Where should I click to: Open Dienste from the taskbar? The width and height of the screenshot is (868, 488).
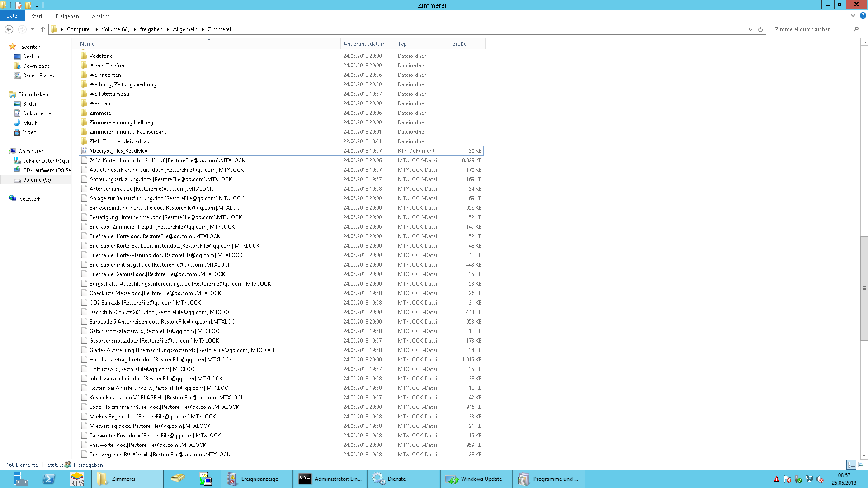[x=403, y=479]
